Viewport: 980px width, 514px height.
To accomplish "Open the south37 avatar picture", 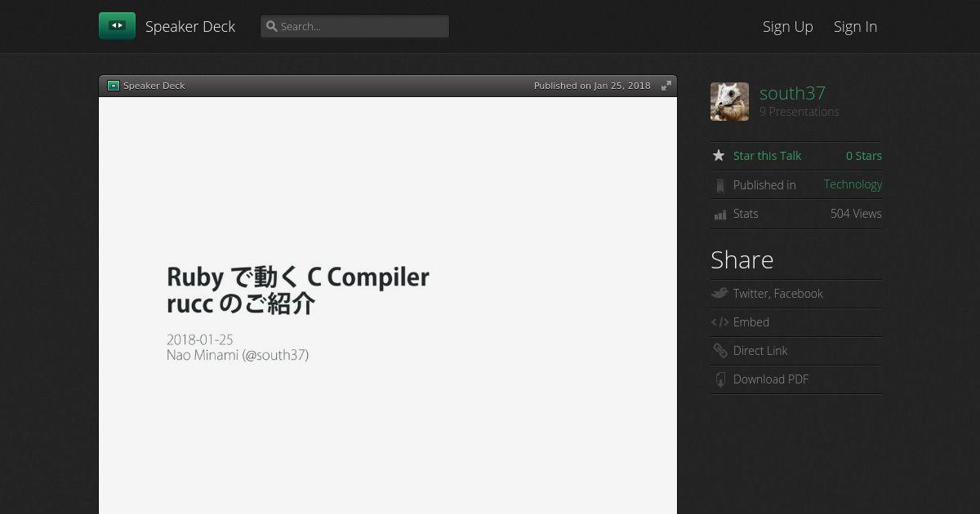I will click(x=729, y=101).
